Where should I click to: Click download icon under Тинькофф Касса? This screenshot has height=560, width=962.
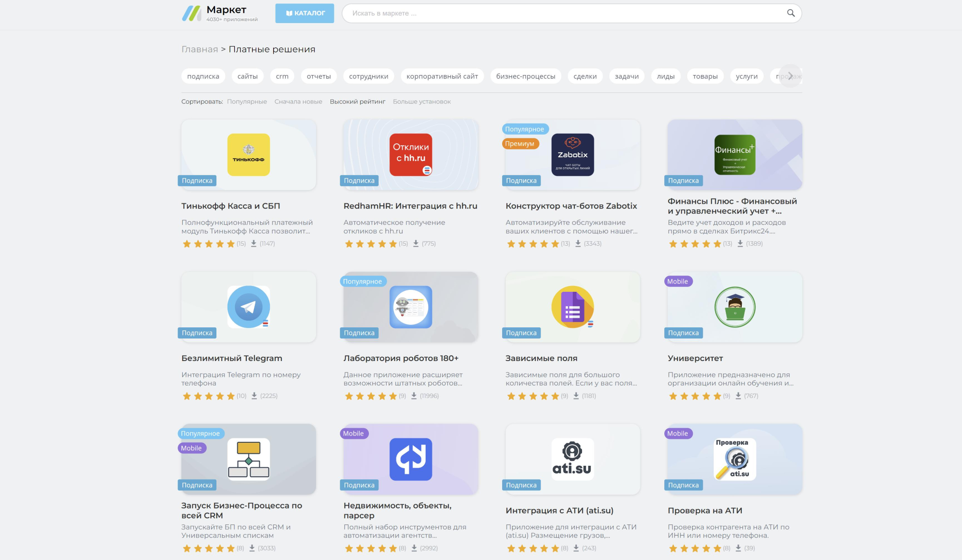pyautogui.click(x=253, y=244)
